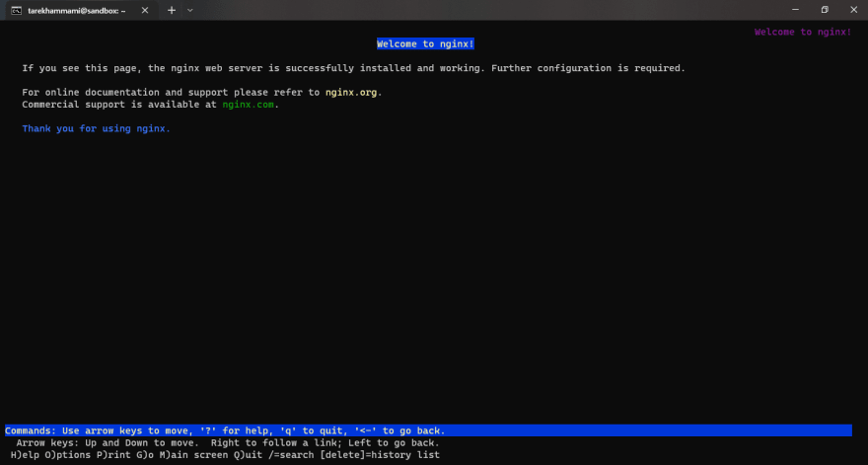Click the O)ptions entry in Lynx
The height and width of the screenshot is (465, 868).
(68, 455)
